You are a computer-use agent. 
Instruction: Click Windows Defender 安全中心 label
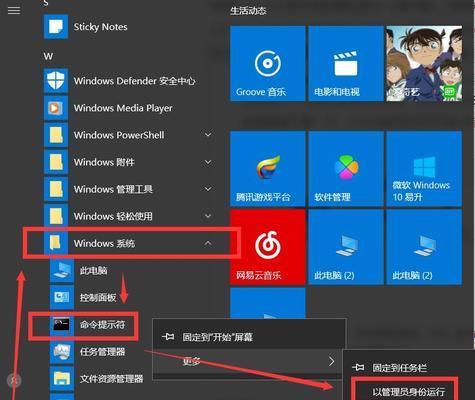click(134, 81)
